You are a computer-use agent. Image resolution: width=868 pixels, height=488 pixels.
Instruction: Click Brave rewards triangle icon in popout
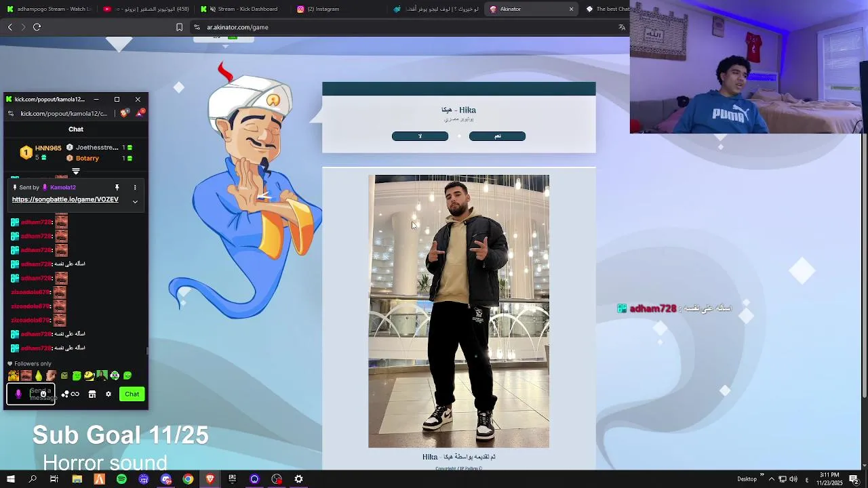(x=139, y=113)
